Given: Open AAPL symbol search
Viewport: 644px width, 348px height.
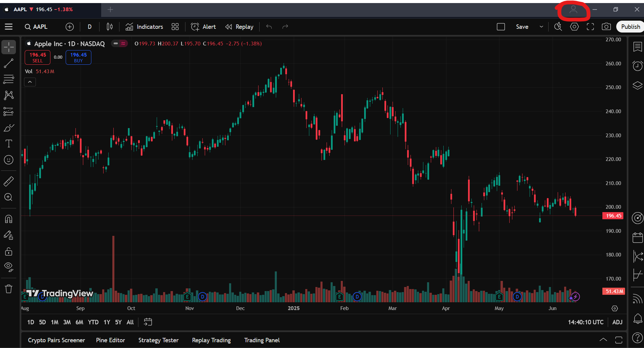Looking at the screenshot, I should click(x=36, y=27).
